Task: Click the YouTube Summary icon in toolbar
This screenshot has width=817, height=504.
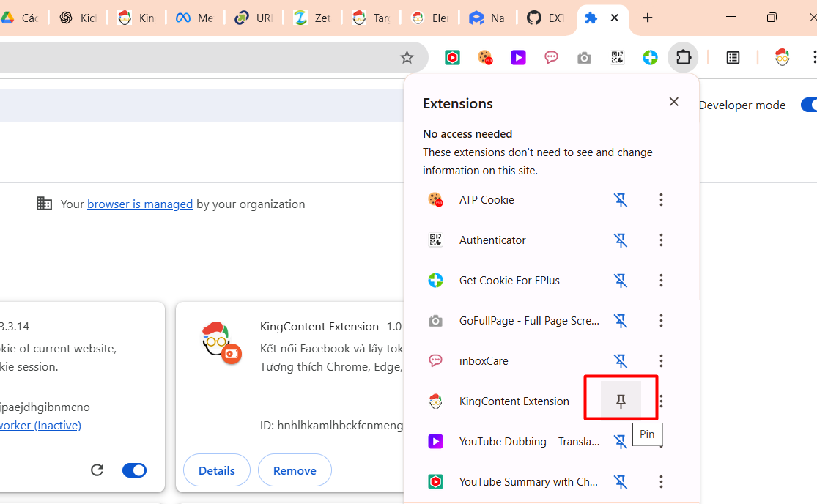Action: pyautogui.click(x=453, y=58)
